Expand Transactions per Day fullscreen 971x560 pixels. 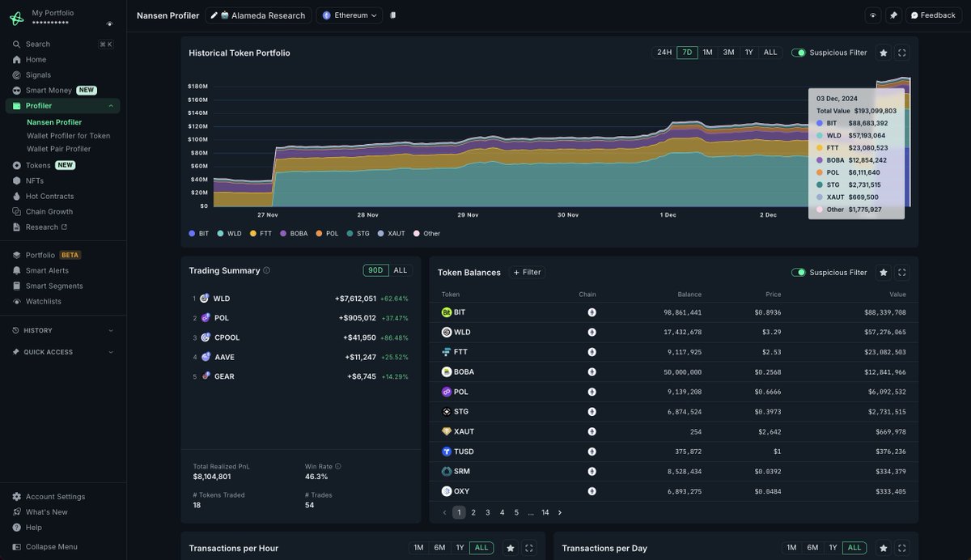click(902, 548)
